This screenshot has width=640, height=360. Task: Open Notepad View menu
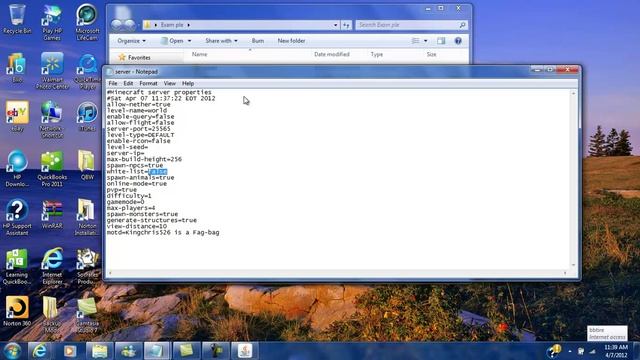click(169, 83)
